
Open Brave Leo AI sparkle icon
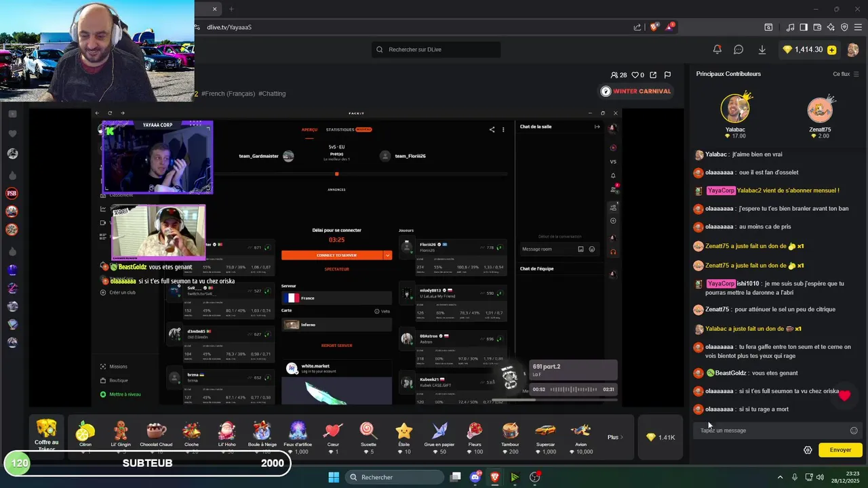[831, 27]
